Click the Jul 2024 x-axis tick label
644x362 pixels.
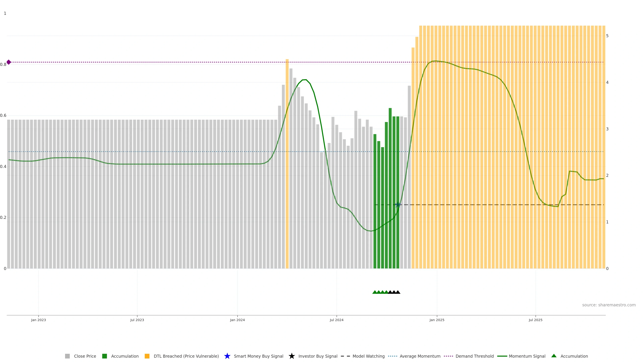(x=336, y=320)
